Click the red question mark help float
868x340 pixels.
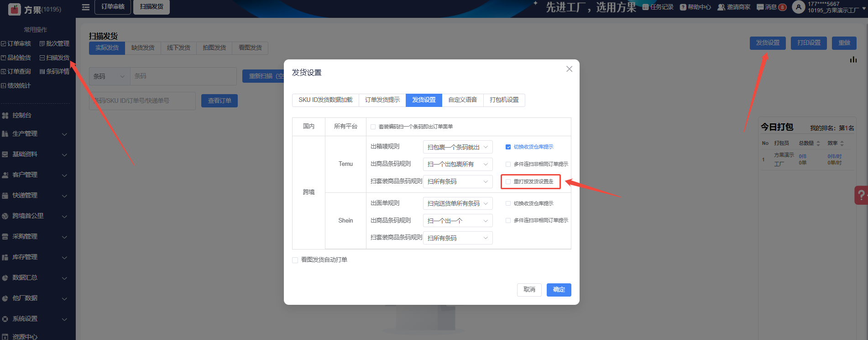pos(861,195)
